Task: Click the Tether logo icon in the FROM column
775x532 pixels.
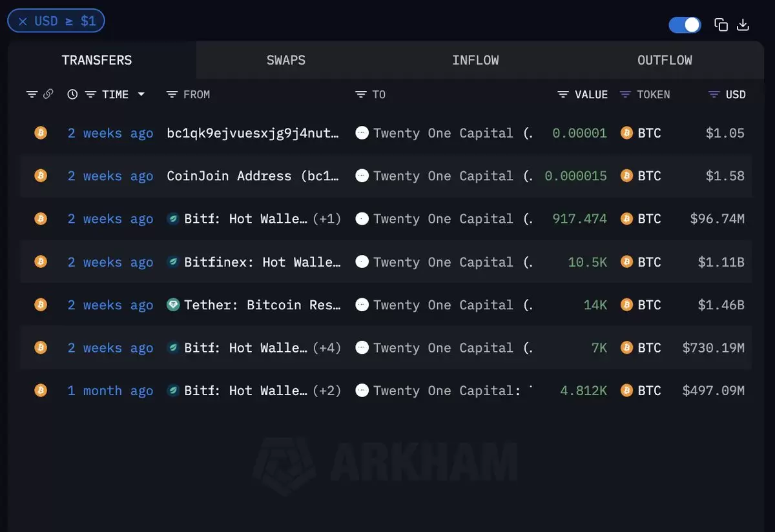Action: click(173, 305)
